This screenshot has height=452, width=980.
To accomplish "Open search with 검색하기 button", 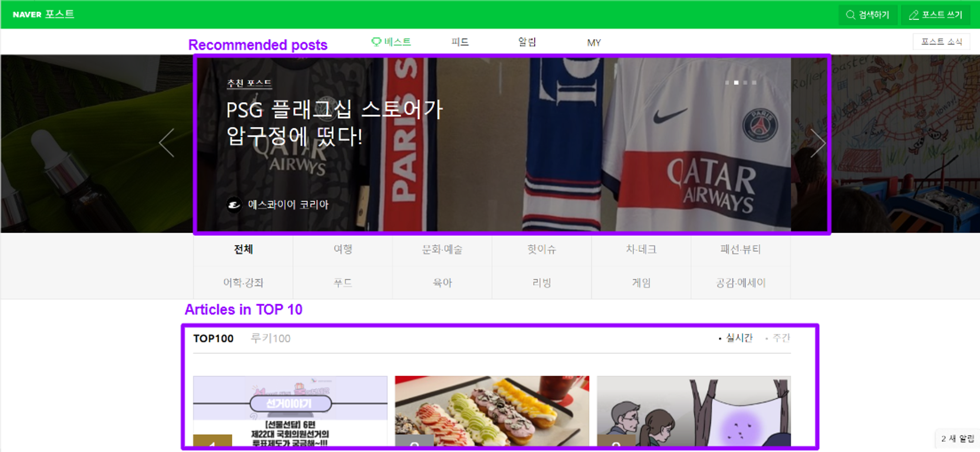I will click(868, 15).
